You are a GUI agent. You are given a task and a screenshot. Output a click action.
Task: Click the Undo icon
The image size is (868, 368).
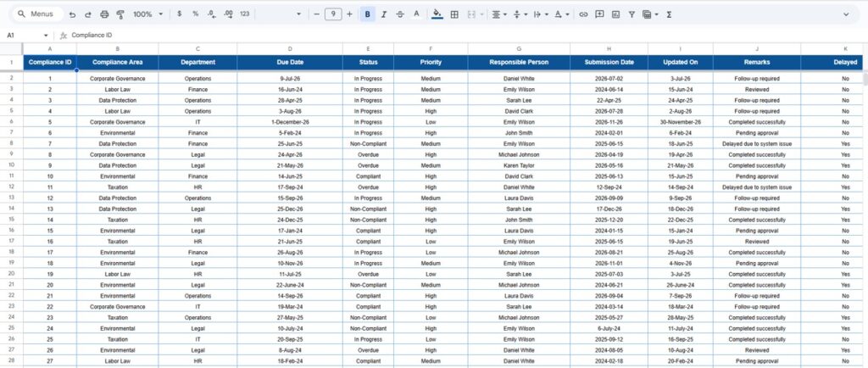tap(73, 14)
